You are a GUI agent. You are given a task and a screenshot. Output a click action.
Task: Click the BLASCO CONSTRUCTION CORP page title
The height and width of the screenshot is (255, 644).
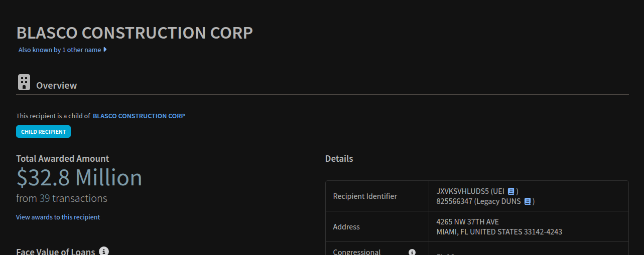point(135,33)
